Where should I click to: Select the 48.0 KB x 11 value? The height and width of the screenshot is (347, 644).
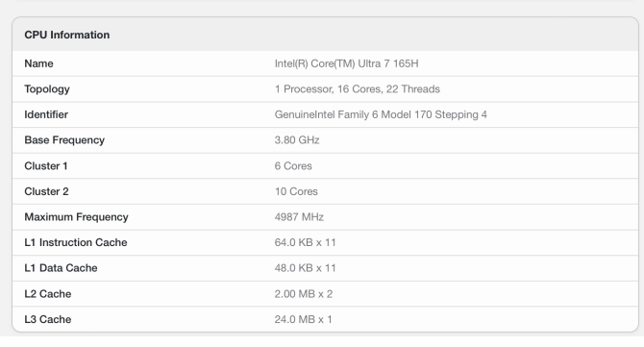coord(305,268)
